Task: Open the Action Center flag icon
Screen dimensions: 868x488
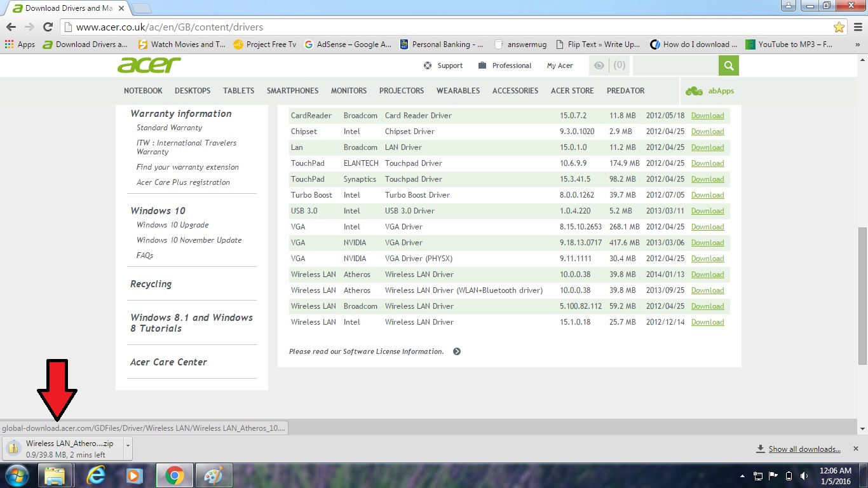Action: [773, 476]
